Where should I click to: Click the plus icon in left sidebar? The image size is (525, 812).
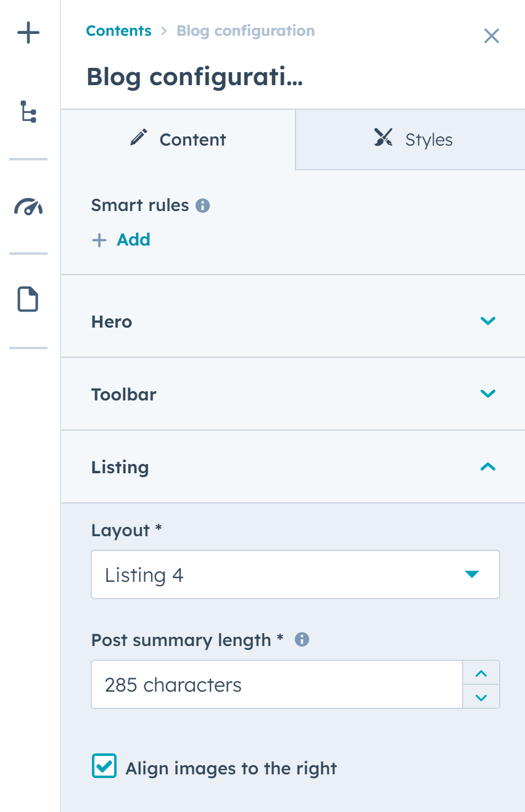[28, 33]
